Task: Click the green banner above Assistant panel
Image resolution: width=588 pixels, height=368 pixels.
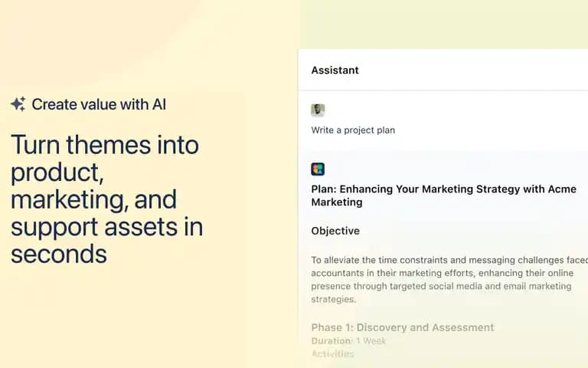Action: [x=443, y=25]
